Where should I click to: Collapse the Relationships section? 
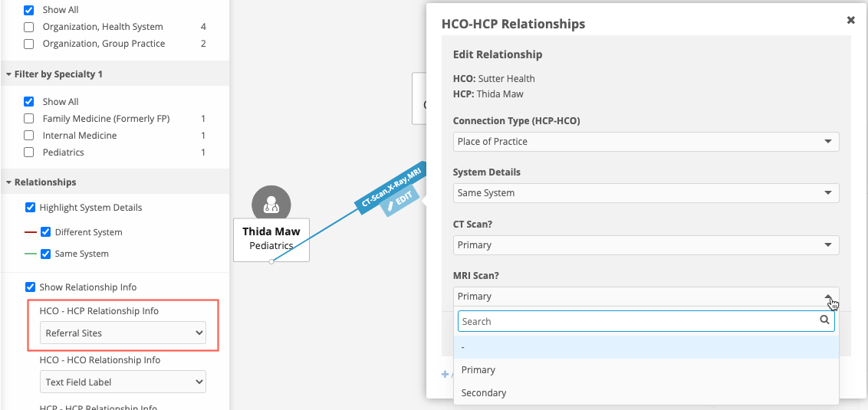tap(8, 182)
